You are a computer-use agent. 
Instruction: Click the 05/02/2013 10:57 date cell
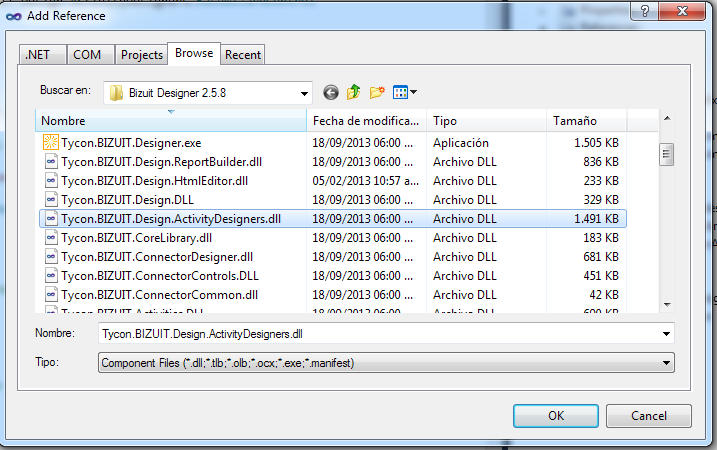[x=365, y=181]
